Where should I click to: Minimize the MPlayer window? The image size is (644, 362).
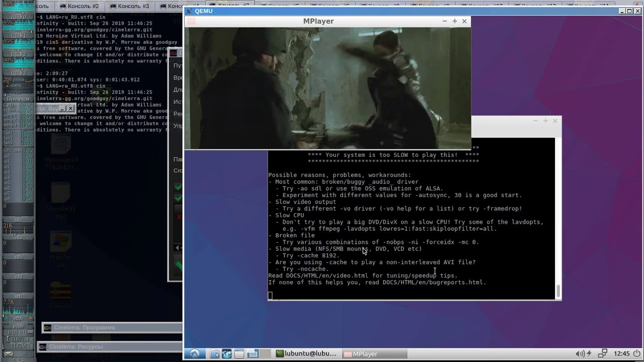pyautogui.click(x=445, y=21)
